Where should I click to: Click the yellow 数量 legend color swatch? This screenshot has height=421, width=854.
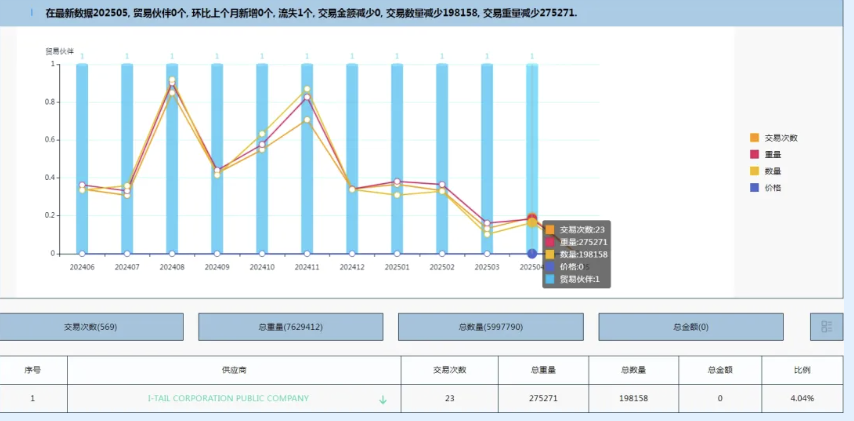(754, 171)
